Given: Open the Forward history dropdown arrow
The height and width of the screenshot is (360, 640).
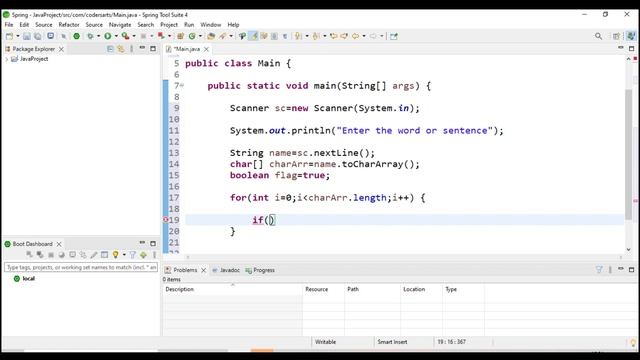Looking at the screenshot, I should tap(382, 36).
